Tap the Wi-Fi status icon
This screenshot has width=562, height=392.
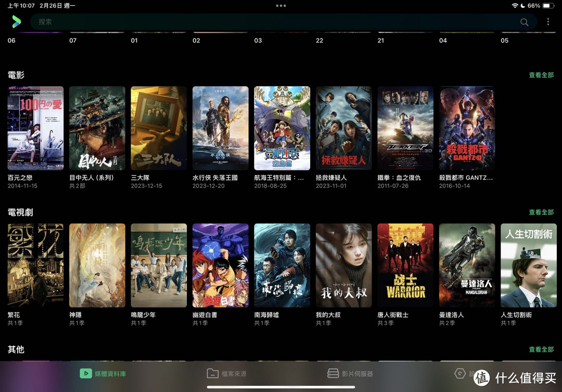[515, 6]
